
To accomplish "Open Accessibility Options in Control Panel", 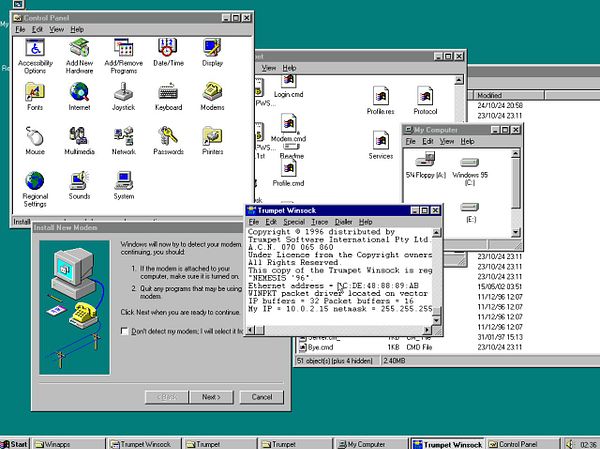I will (35, 56).
